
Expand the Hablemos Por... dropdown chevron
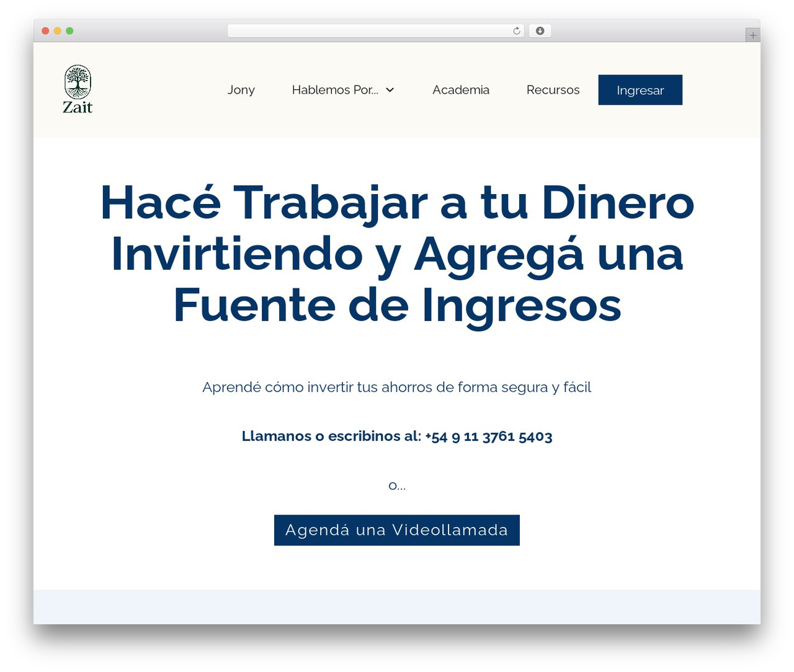pos(390,90)
